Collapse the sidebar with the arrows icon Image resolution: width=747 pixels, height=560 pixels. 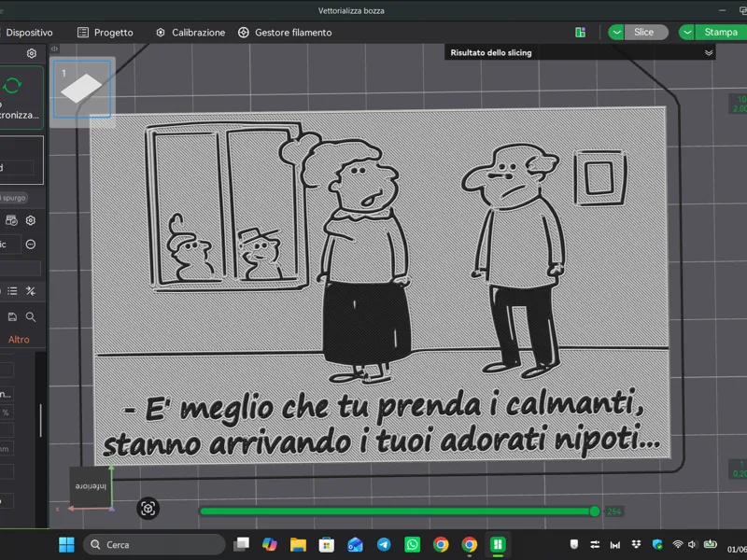tap(54, 49)
